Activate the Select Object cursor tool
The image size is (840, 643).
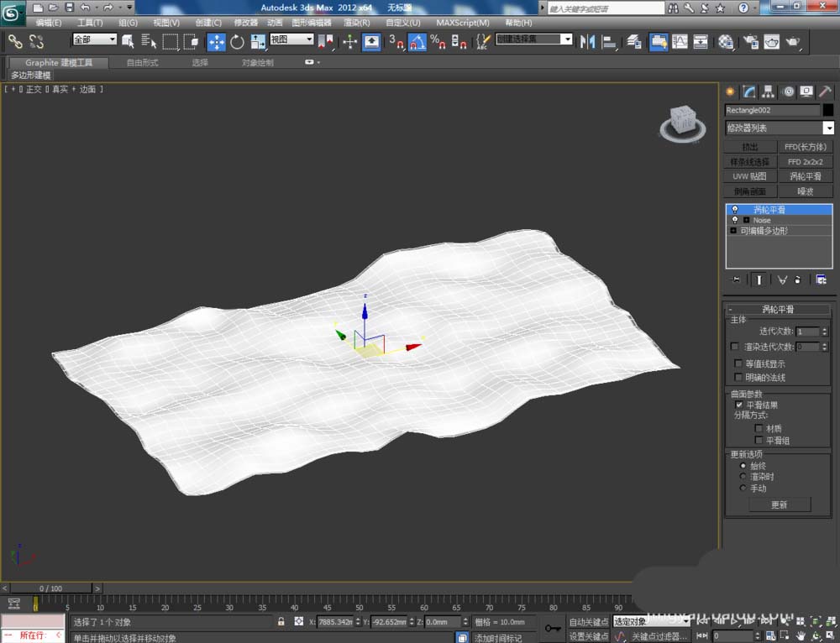click(x=128, y=41)
